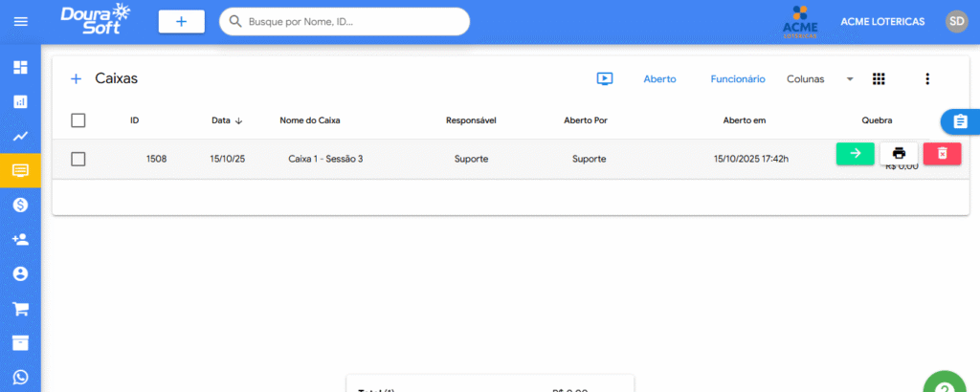Click the search field Busque por Nome
980x392 pixels.
(349, 21)
